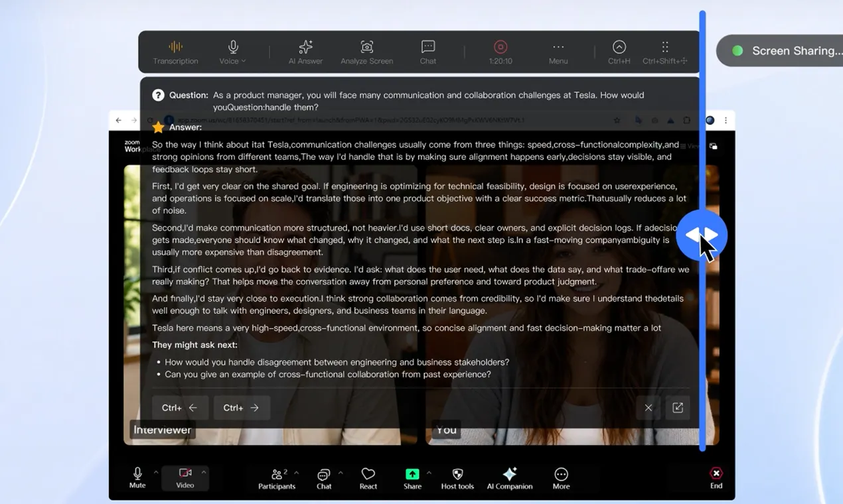843x504 pixels.
Task: Open the More options in Zoom bar
Action: (561, 478)
